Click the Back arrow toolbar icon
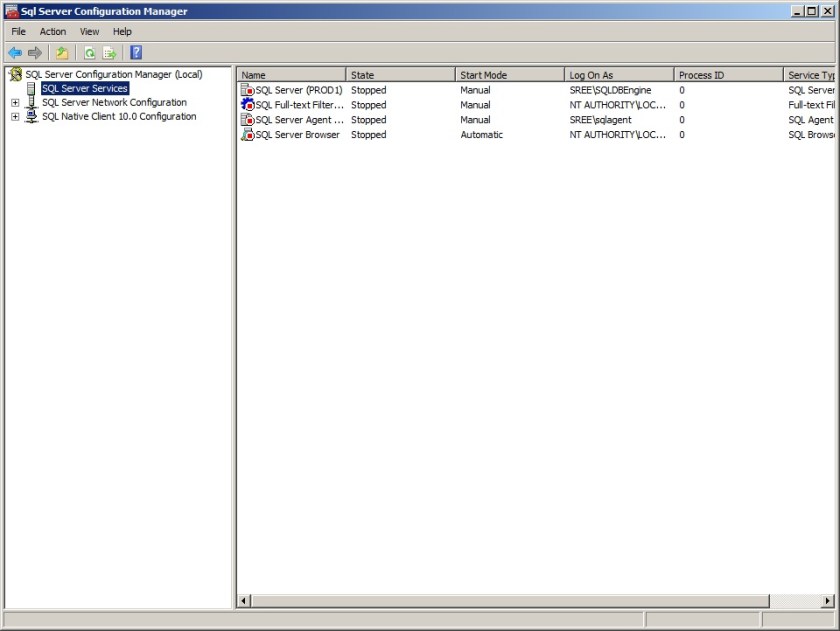The image size is (840, 631). click(x=14, y=53)
